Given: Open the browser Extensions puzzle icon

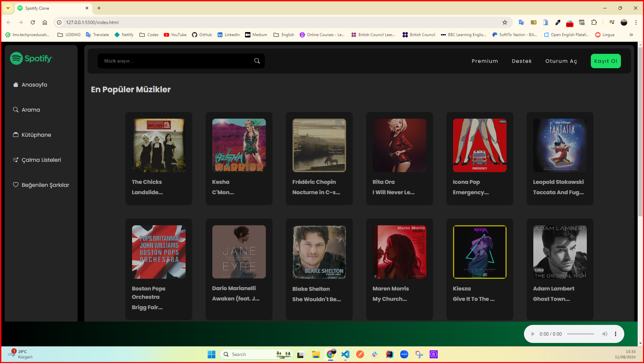Looking at the screenshot, I should point(594,22).
